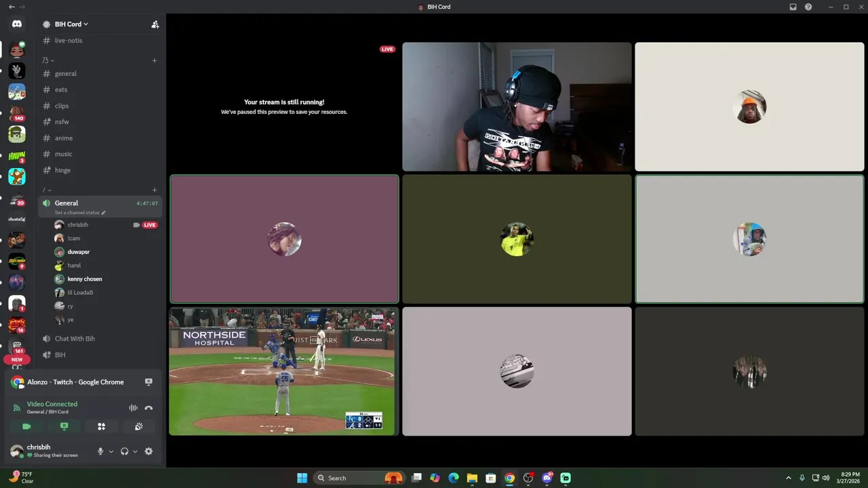Mute microphone in the user panel
Viewport: 868px width, 488px height.
pyautogui.click(x=100, y=451)
